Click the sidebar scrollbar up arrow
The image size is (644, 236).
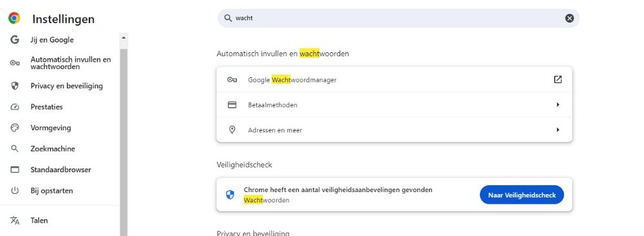point(124,37)
